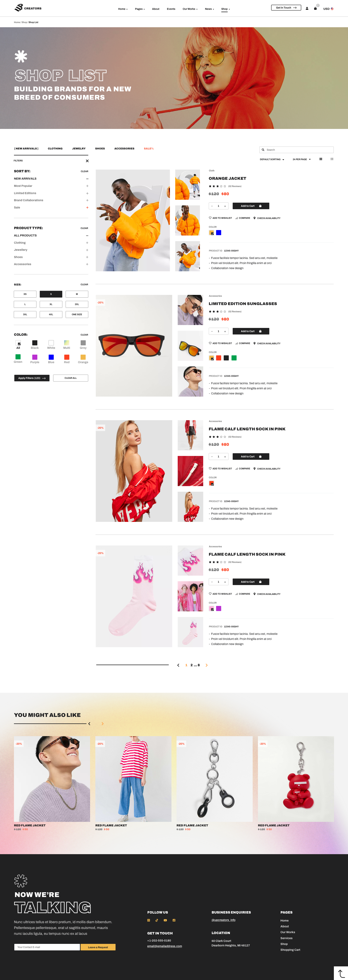
Task: Open the user account icon
Action: (307, 8)
